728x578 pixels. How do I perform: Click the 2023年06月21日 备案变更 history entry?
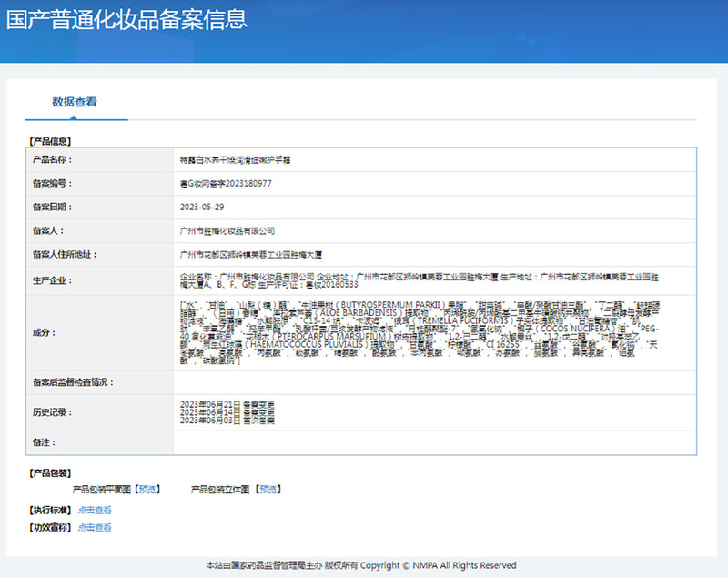click(227, 403)
